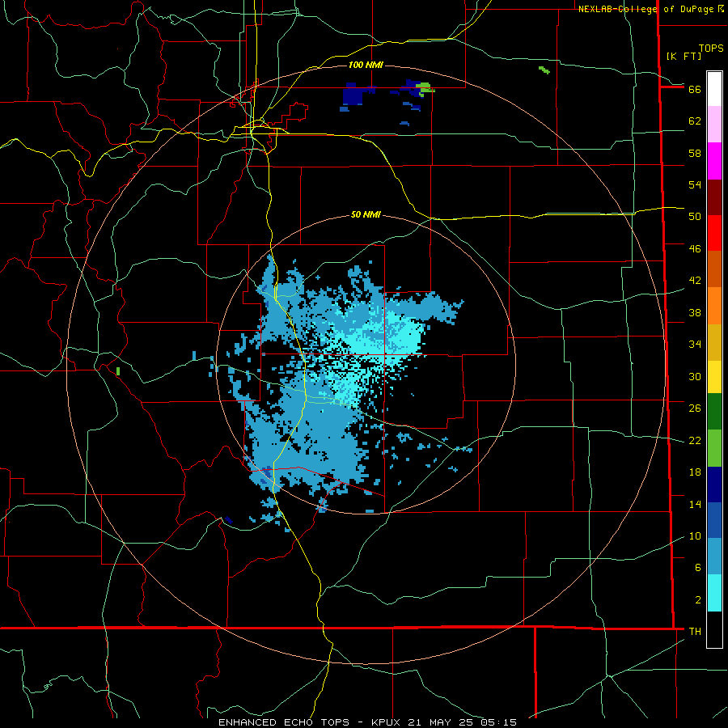Viewport: 728px width, 728px height.
Task: Click the 50 NMI range ring label
Action: [x=366, y=214]
